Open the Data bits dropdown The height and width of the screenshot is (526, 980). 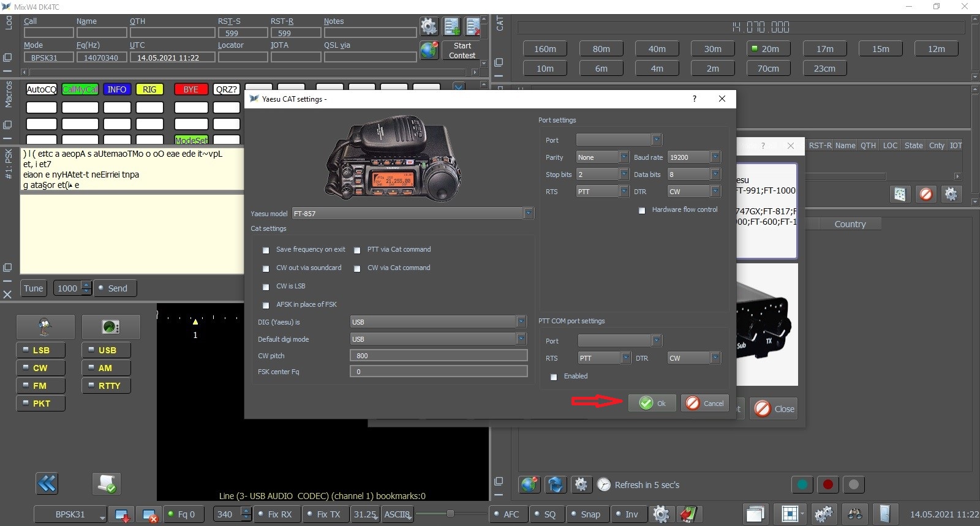[693, 174]
